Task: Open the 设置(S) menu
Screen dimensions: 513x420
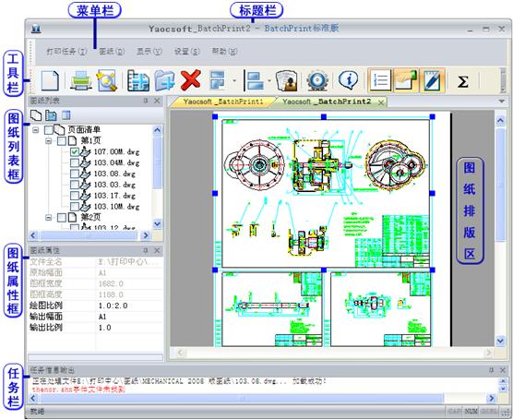Action: pos(186,52)
